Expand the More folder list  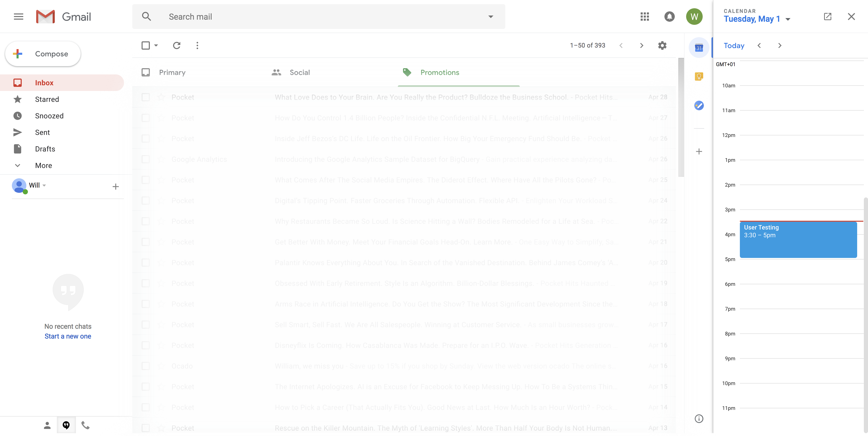pyautogui.click(x=43, y=165)
